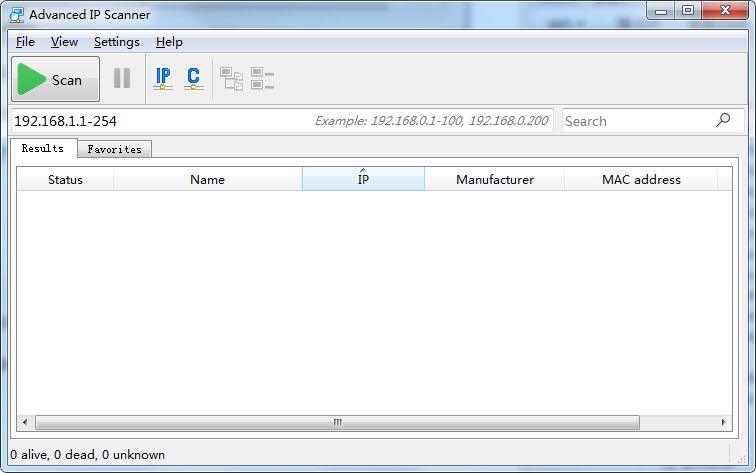Click the Collapse all list icon
Viewport: 756px width, 473px height.
tap(262, 79)
